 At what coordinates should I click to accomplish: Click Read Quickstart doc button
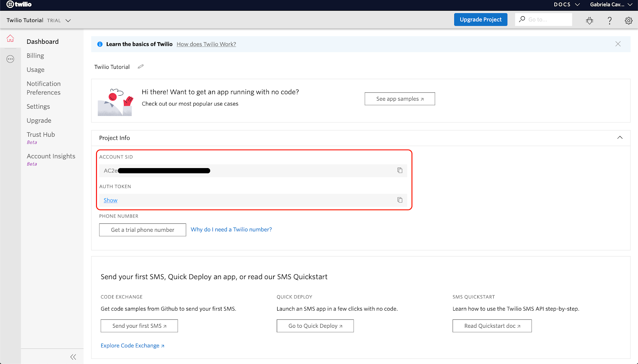click(x=492, y=326)
